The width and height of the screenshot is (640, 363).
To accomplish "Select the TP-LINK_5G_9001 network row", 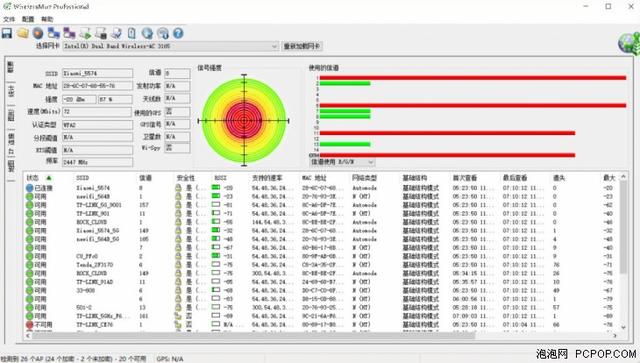I will [322, 205].
